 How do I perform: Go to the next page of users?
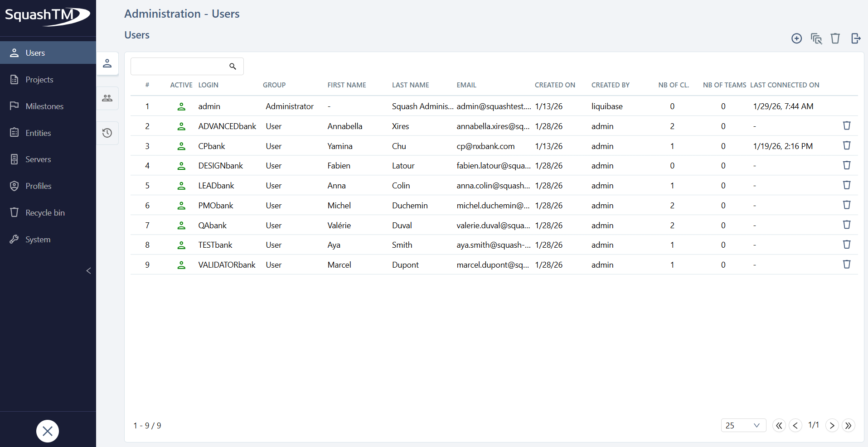[832, 425]
